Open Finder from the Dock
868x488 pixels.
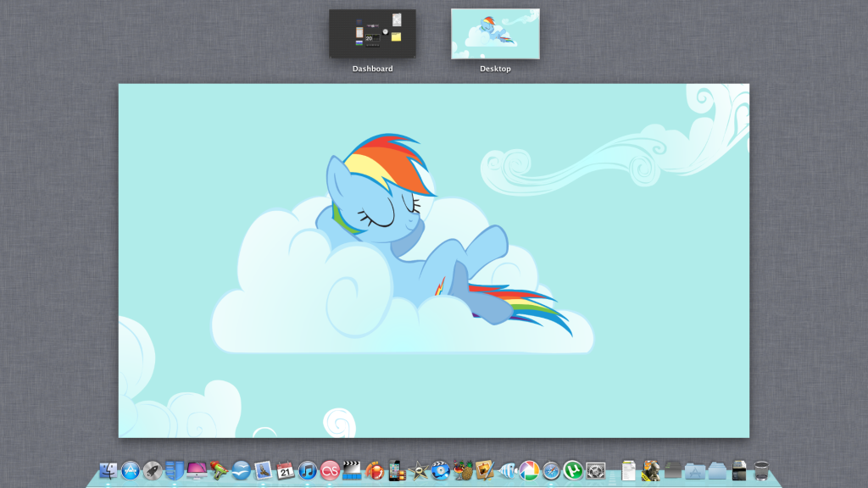108,471
